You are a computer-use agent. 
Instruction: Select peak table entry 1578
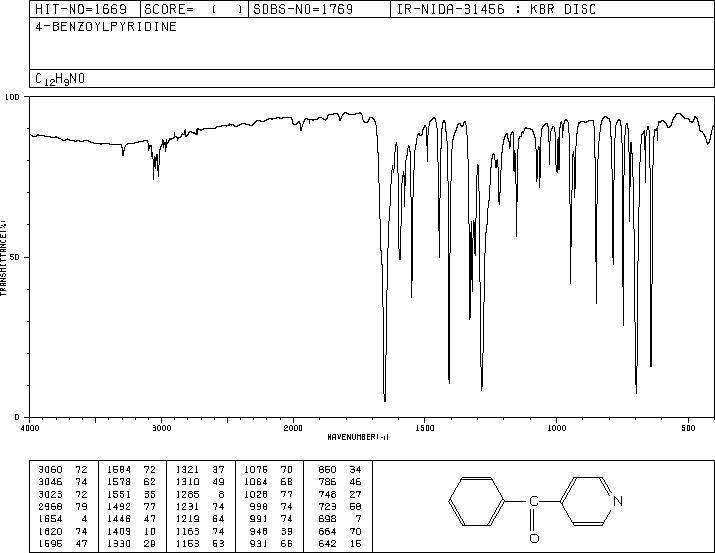[x=119, y=482]
